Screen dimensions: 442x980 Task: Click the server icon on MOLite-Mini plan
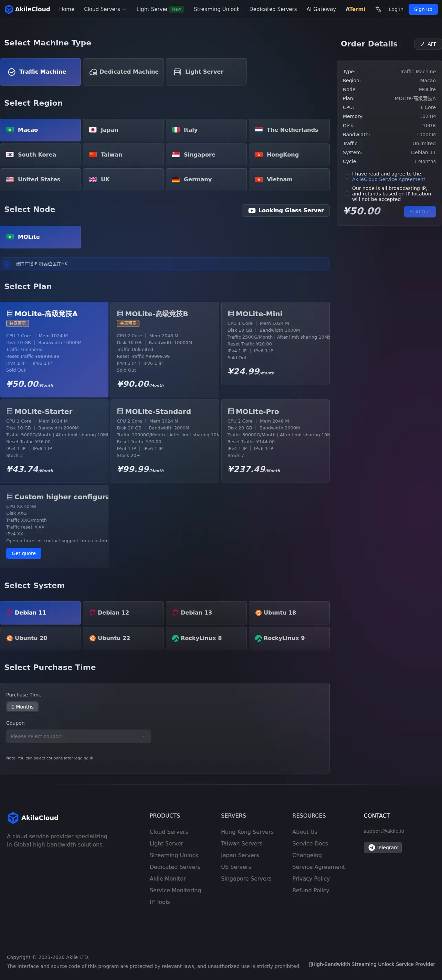click(x=231, y=314)
